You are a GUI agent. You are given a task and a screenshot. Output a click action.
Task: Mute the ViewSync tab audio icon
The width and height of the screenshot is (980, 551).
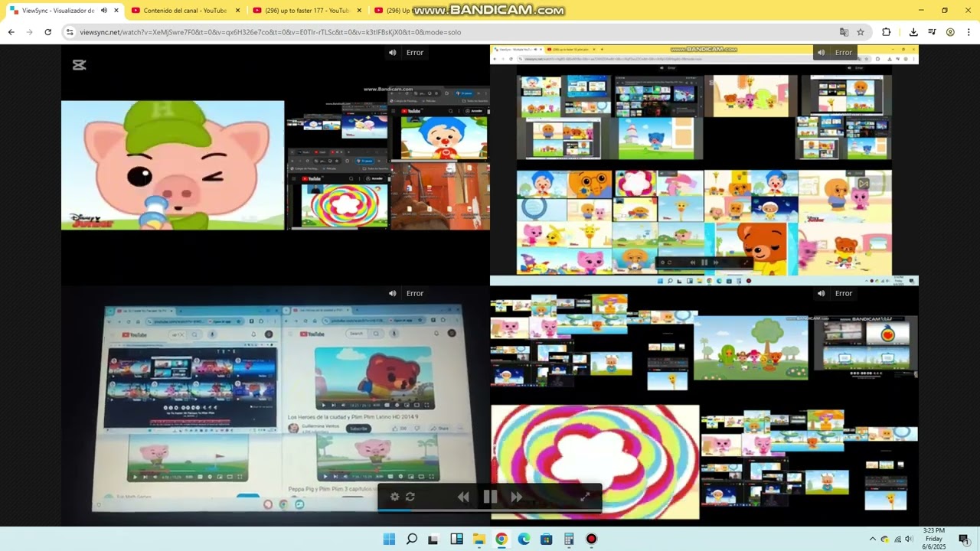(x=104, y=11)
